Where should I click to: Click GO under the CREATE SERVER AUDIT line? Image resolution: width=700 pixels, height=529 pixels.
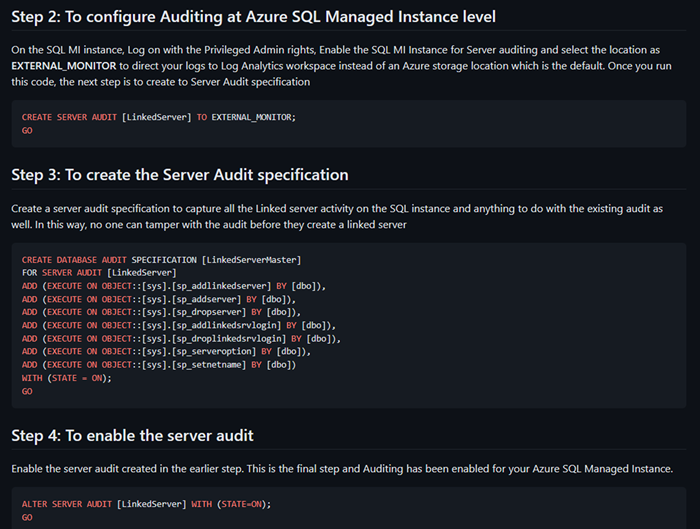(27, 131)
